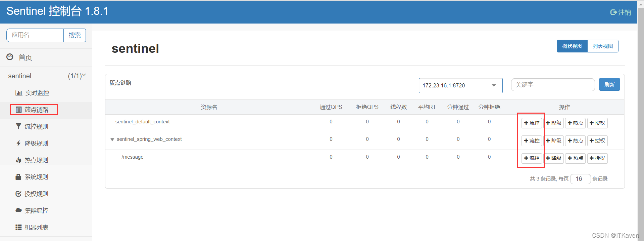This screenshot has width=644, height=241.
Task: Click the page size field showing 16
Action: [x=580, y=179]
